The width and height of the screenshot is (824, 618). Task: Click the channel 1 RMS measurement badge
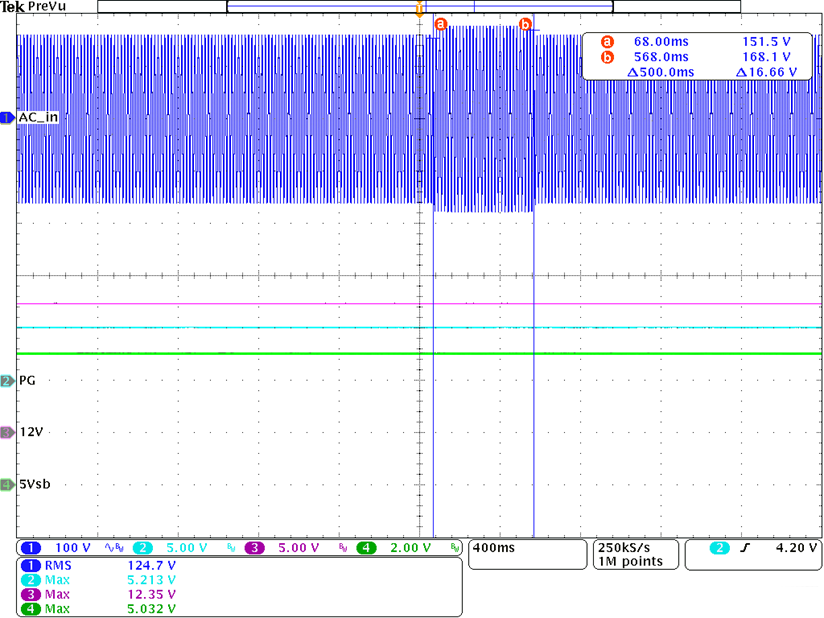(x=31, y=565)
